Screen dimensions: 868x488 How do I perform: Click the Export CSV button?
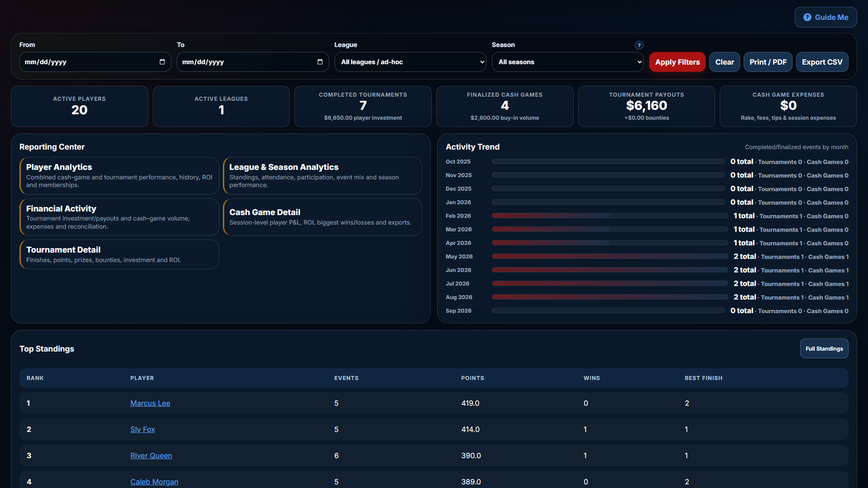(822, 62)
